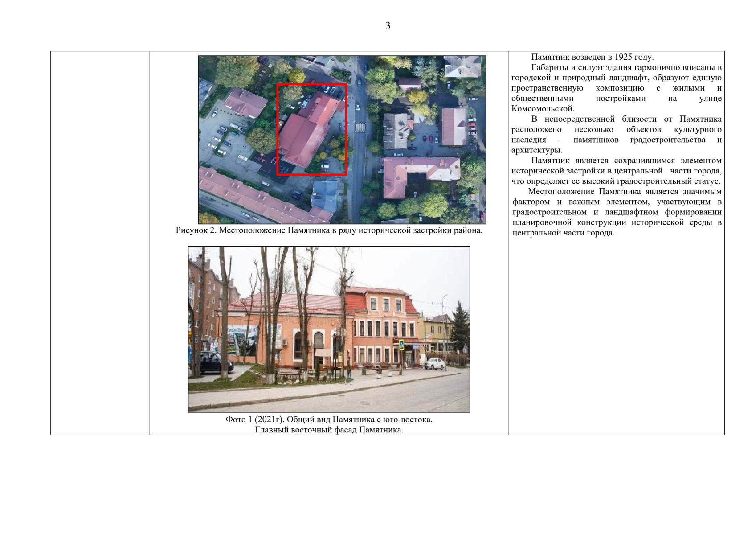Screen dimensions: 756x535
Task: Click the white car in the street photo
Action: click(434, 364)
